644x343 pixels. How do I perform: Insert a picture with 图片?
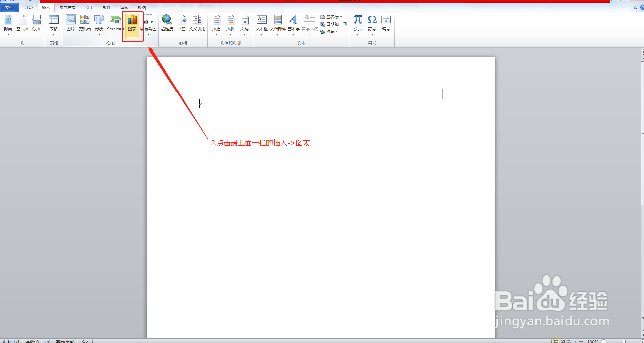click(x=71, y=23)
